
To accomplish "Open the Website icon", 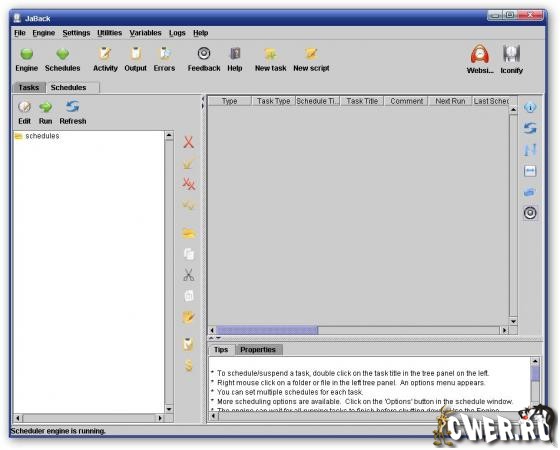I will (480, 54).
